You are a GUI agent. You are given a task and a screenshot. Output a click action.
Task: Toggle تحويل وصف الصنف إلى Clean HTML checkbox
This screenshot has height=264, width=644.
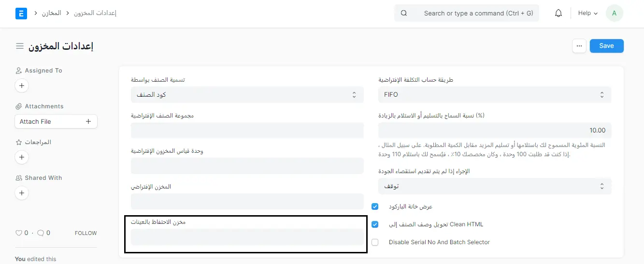click(x=375, y=224)
